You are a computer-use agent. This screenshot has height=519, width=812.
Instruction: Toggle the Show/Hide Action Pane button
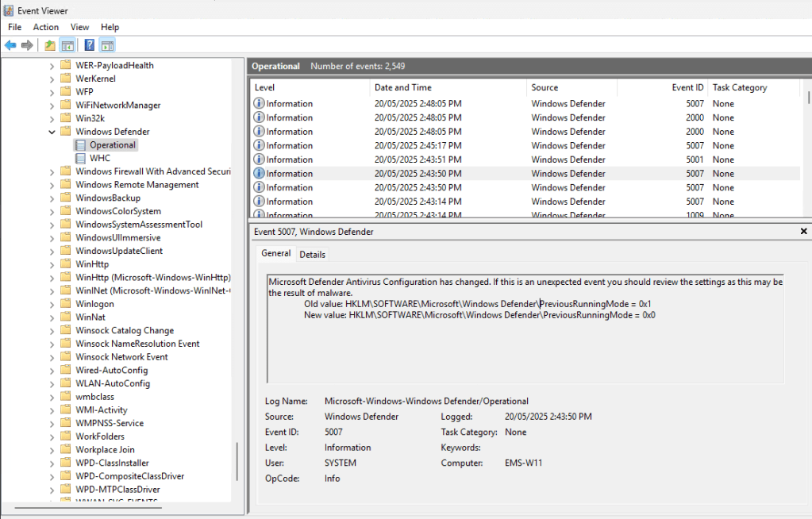(107, 45)
